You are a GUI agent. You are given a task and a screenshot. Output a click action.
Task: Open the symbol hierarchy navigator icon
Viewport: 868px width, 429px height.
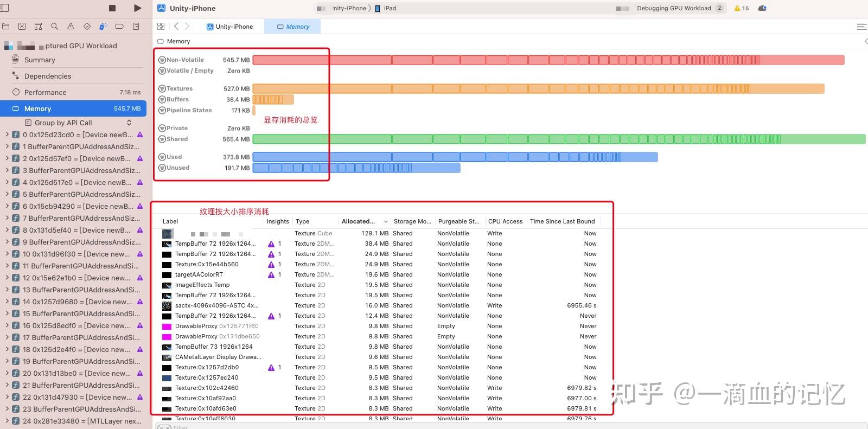[x=38, y=26]
